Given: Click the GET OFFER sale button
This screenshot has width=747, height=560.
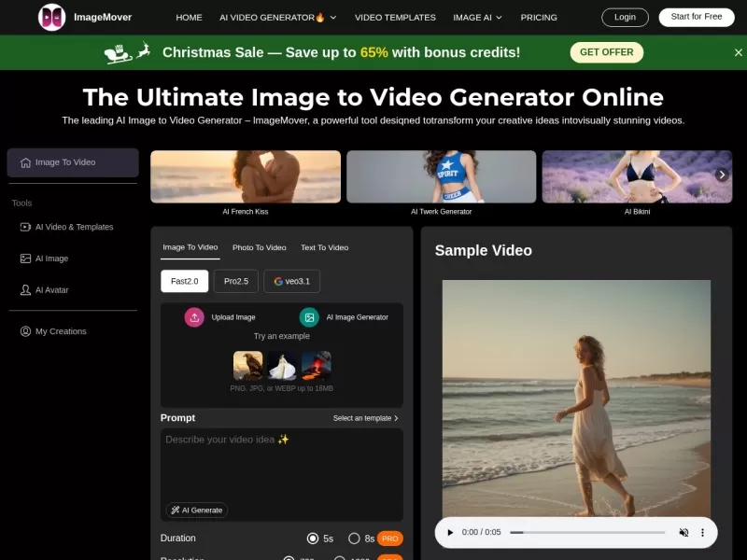Looking at the screenshot, I should click(606, 52).
